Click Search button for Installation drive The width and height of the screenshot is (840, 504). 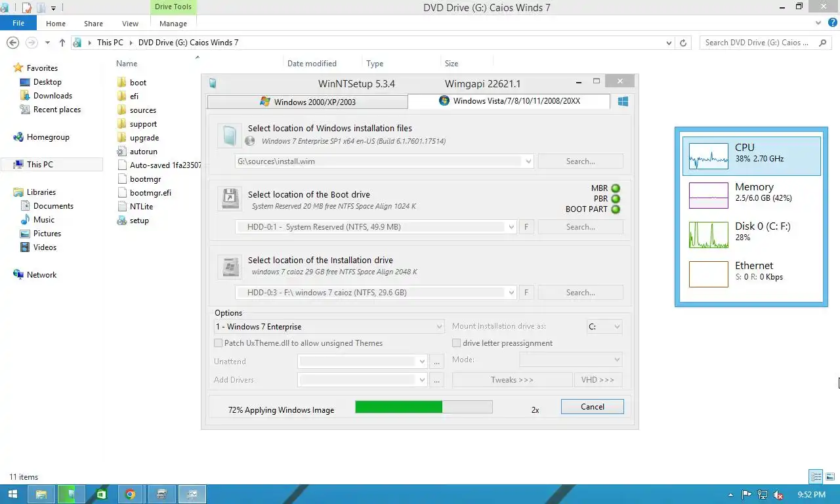[581, 293]
